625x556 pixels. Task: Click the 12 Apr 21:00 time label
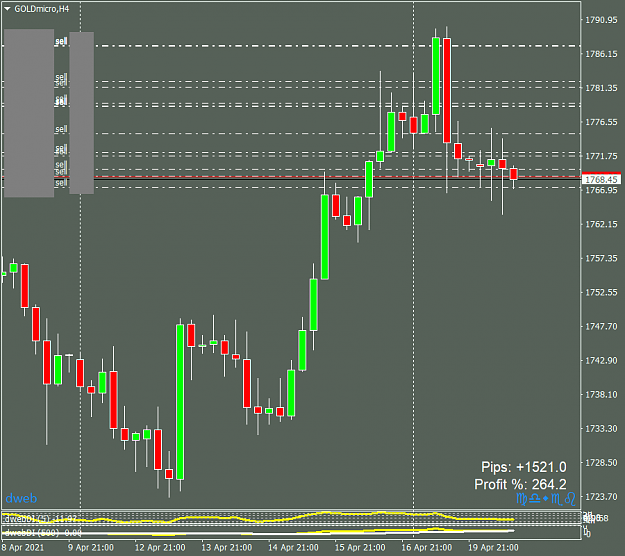[160, 548]
